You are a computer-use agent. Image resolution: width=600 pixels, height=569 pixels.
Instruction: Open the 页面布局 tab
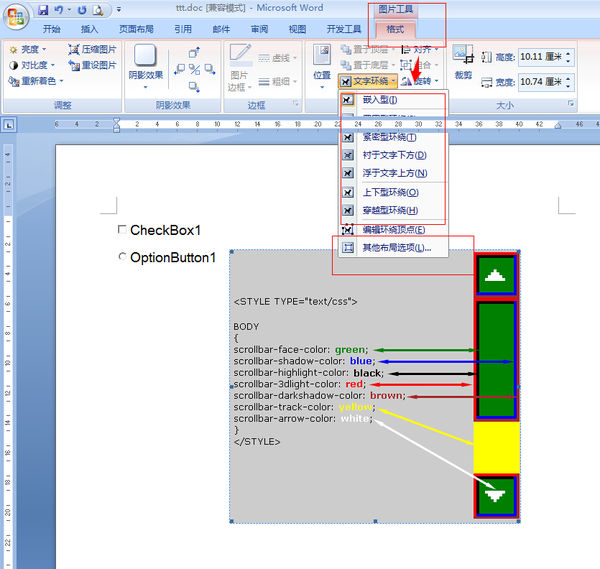[136, 29]
